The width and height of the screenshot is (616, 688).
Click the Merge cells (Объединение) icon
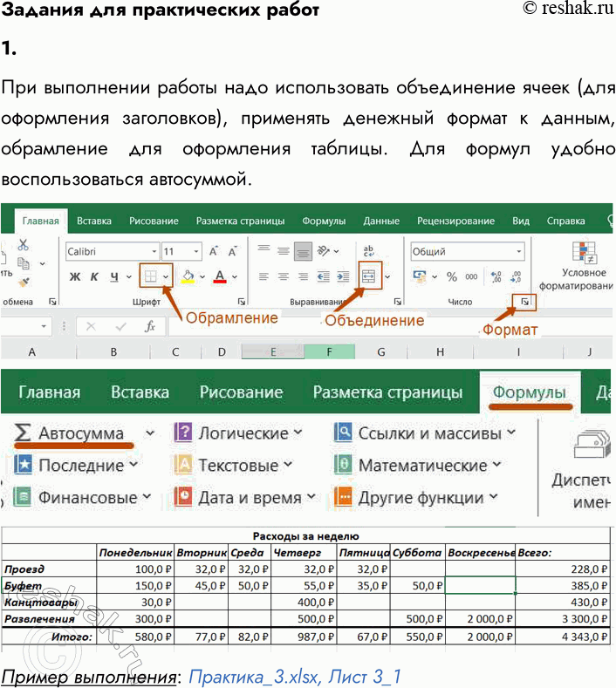tap(368, 277)
